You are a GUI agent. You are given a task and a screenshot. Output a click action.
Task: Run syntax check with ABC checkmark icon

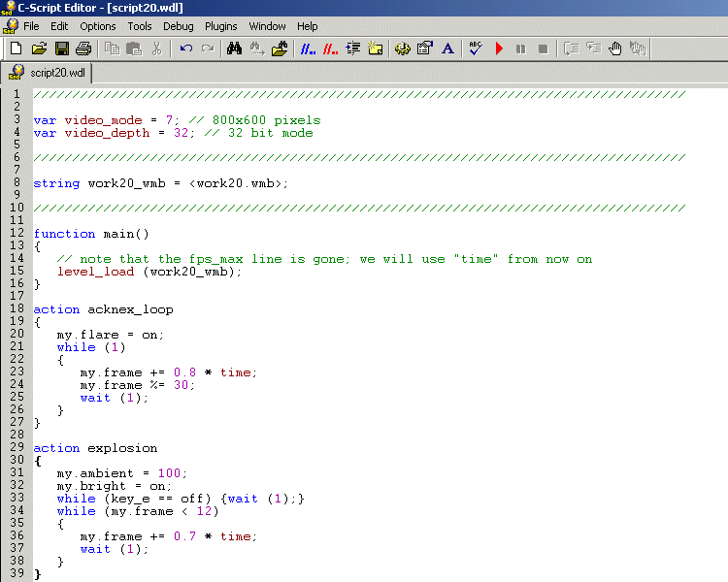[x=476, y=48]
